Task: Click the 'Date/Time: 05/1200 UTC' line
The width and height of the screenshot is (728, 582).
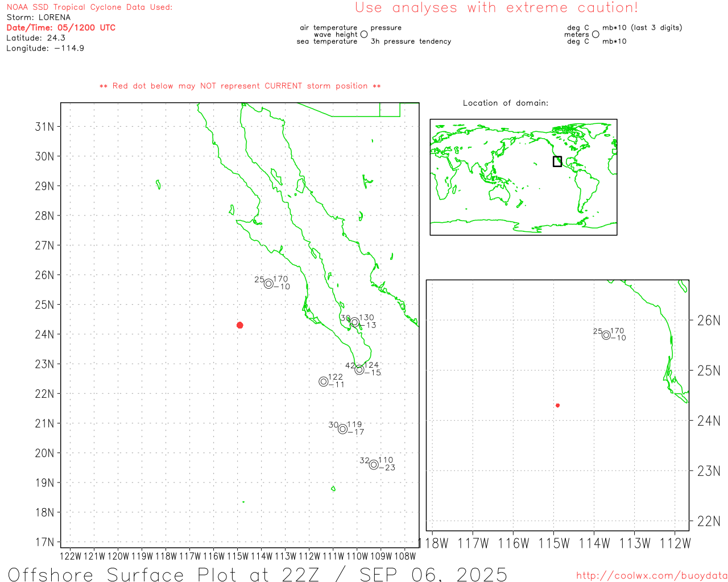Action: (x=61, y=28)
